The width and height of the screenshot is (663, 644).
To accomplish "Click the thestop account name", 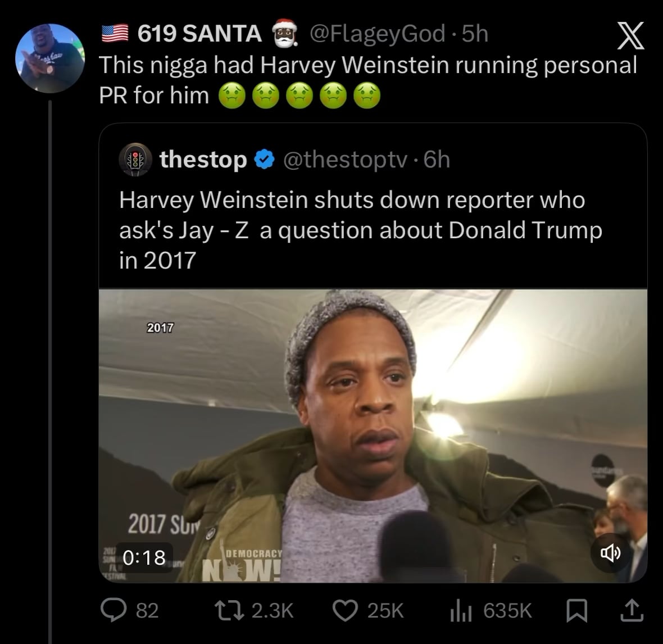I will 203,160.
